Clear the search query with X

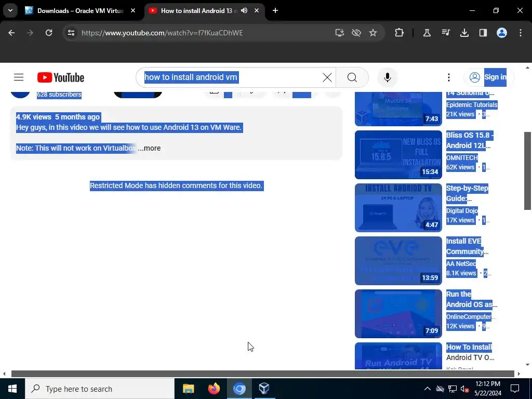tap(327, 77)
